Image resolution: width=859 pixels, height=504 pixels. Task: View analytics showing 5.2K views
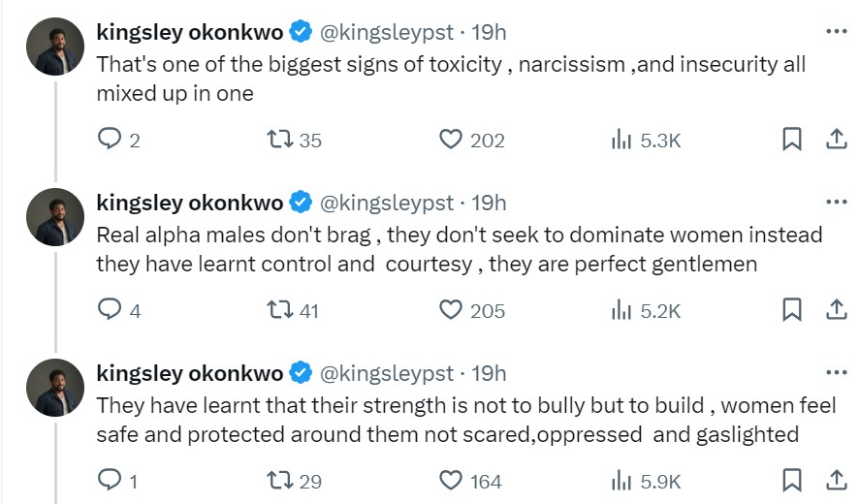point(647,310)
